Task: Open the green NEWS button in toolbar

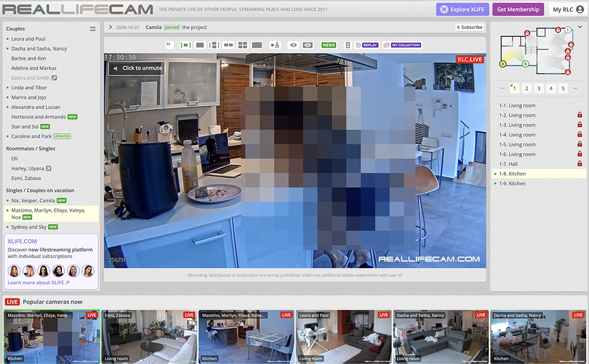Action: pyautogui.click(x=328, y=45)
